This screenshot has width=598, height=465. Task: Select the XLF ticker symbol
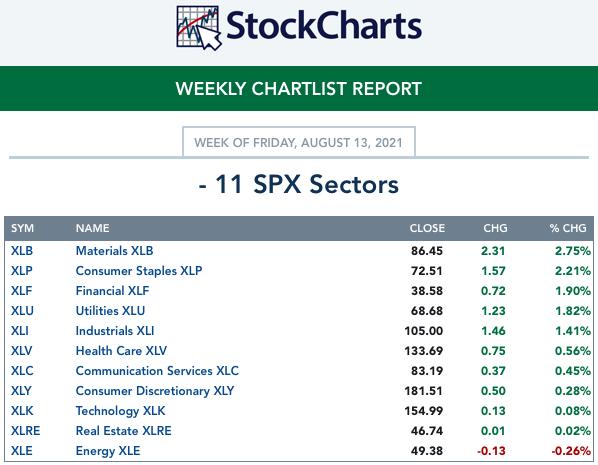point(21,291)
